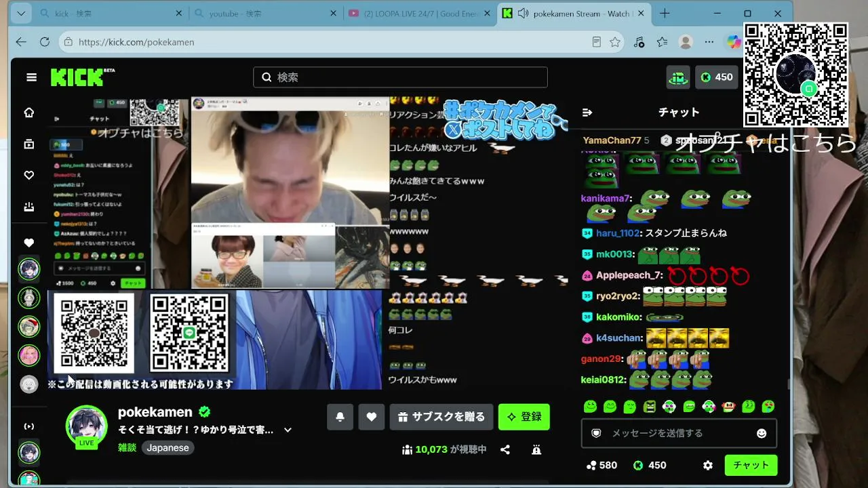Open the media/music control icon in toolbar
Image resolution: width=868 pixels, height=488 pixels.
point(639,42)
